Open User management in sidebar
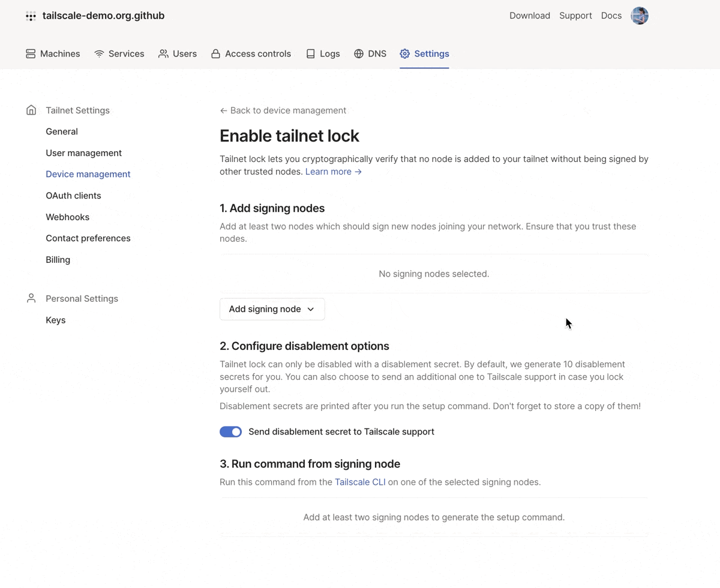This screenshot has width=720, height=588. (83, 153)
